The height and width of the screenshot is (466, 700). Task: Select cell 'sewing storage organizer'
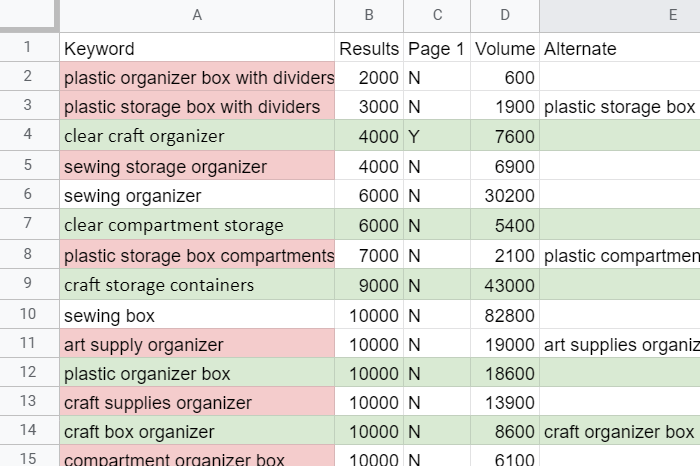[x=197, y=166]
